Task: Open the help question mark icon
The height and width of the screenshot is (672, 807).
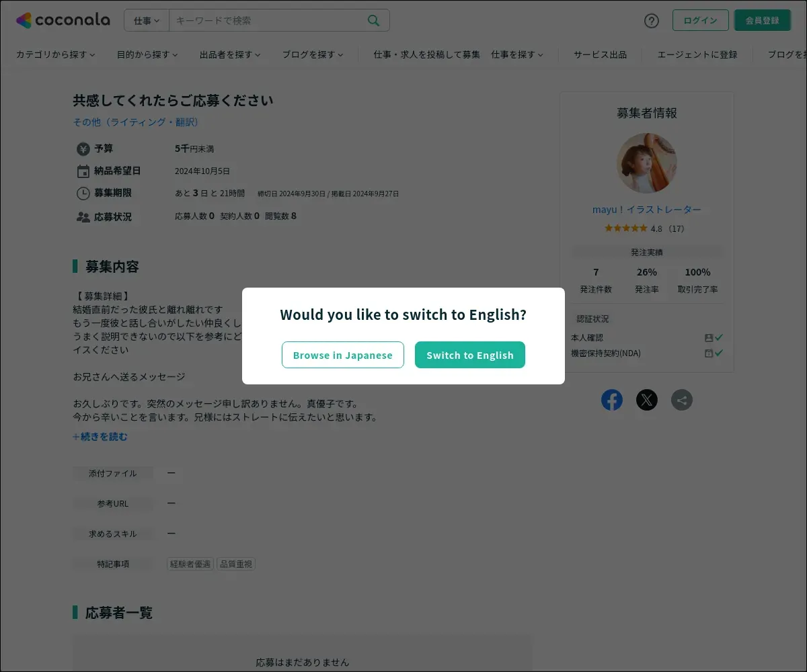Action: (x=652, y=20)
